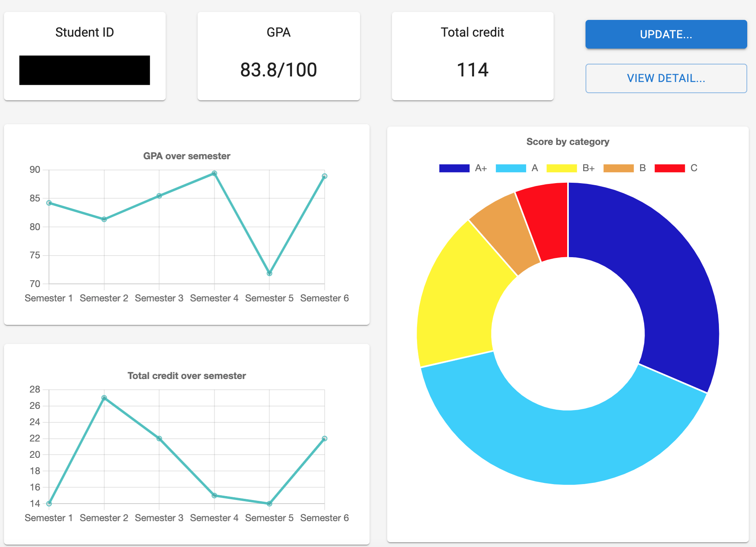This screenshot has width=756, height=547.
Task: Click the Student ID card heading
Action: 84,32
